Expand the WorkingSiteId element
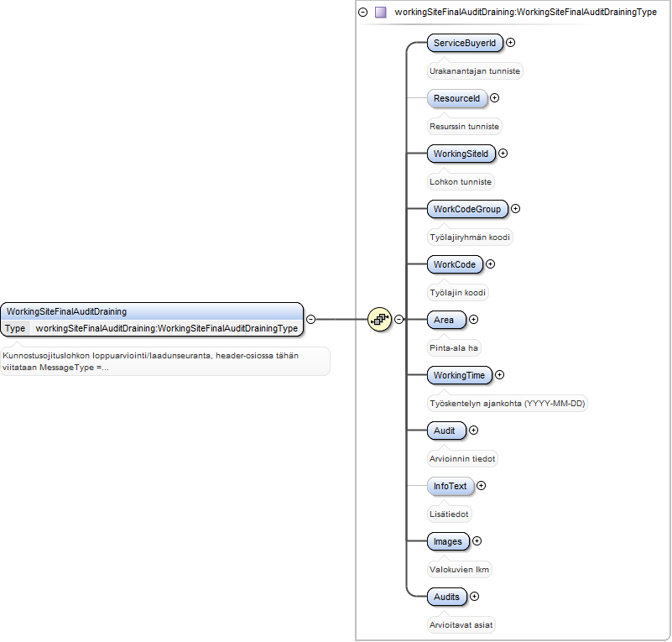This screenshot has height=642, width=672. point(503,153)
